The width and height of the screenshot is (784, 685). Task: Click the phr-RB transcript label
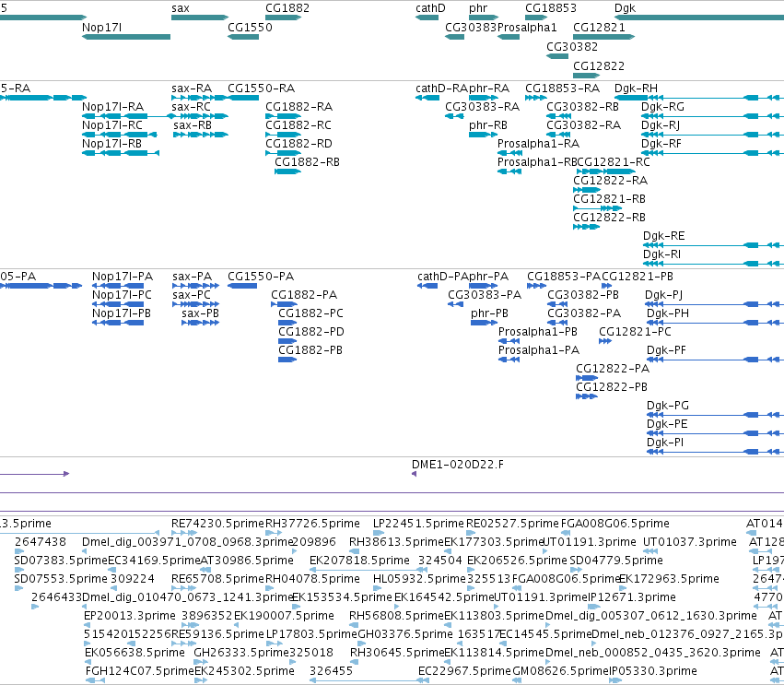pos(488,125)
